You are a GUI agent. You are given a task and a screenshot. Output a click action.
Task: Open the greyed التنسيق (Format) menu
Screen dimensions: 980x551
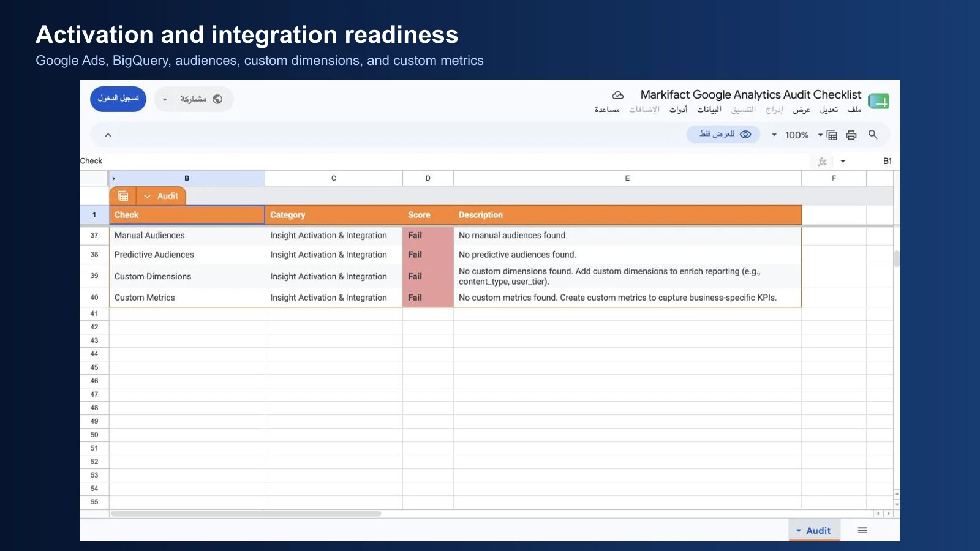(x=744, y=110)
